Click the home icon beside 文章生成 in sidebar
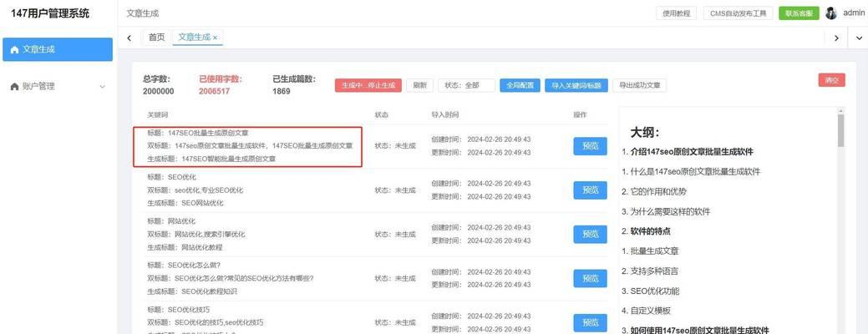868x334 pixels. (x=15, y=50)
